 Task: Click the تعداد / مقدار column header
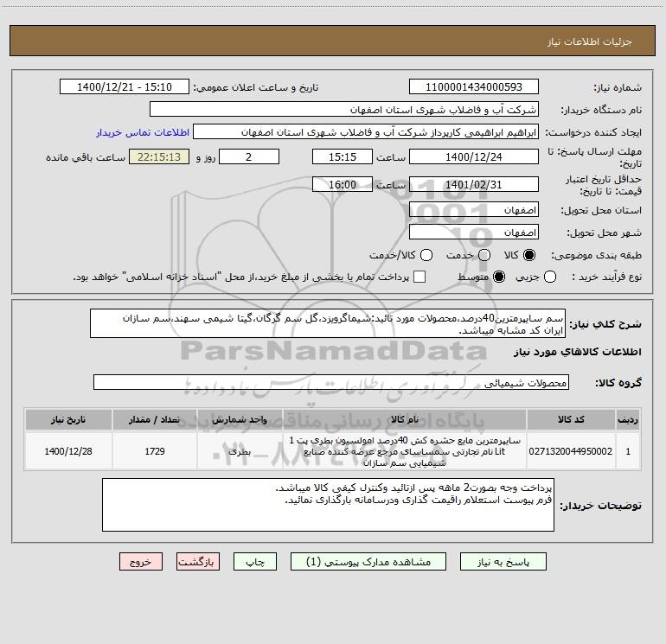pos(155,419)
